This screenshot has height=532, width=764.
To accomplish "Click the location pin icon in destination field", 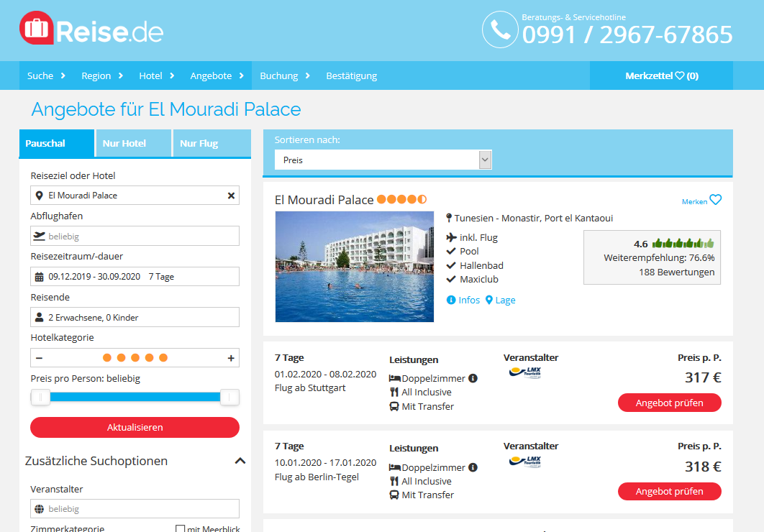I will coord(40,195).
